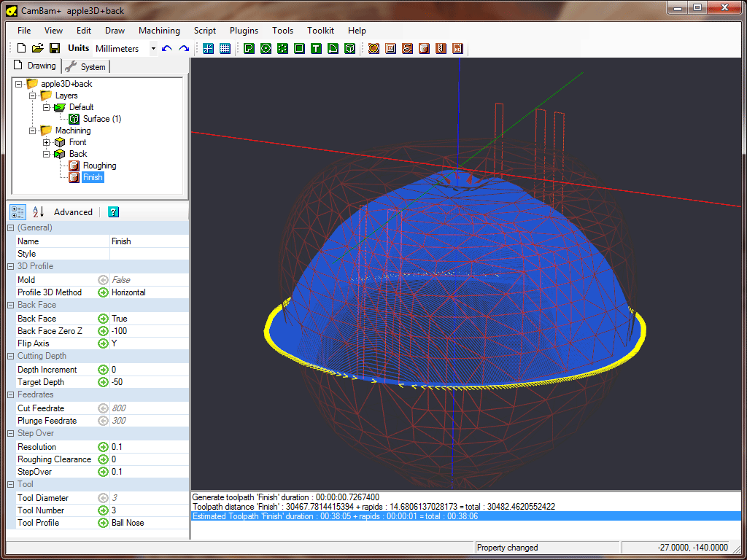747x560 pixels.
Task: Click the Pocket machining operation icon
Action: coord(390,48)
